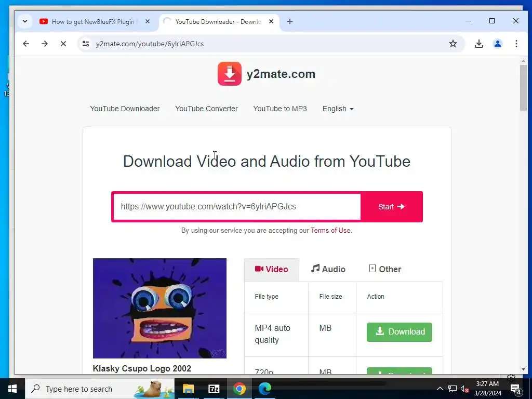Stop page loading with the X button
532x399 pixels.
63,44
